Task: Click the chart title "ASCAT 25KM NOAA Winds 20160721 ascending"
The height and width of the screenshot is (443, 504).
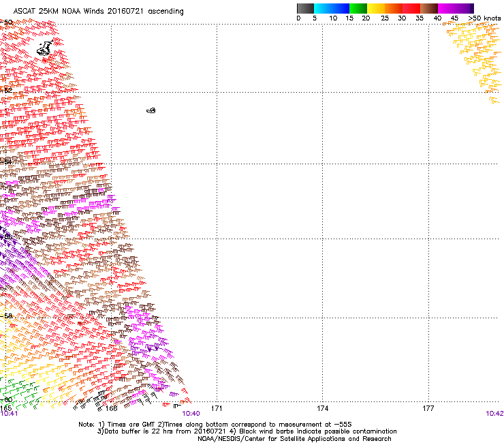Action: click(x=98, y=12)
